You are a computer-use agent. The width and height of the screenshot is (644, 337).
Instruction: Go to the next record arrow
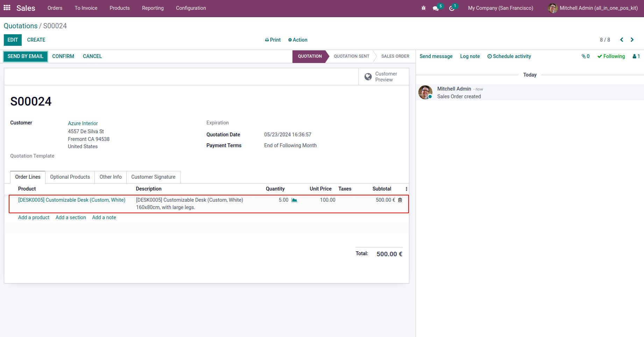pos(632,40)
